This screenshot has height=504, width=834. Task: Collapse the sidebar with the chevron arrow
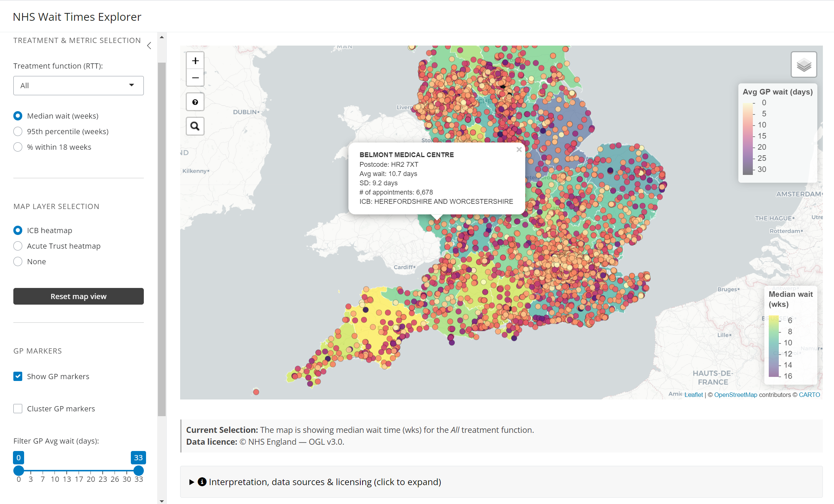click(149, 46)
